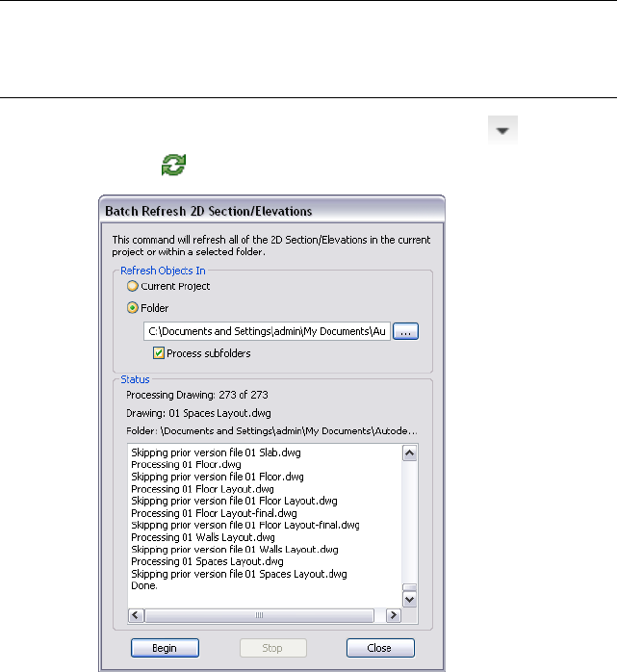Click the log scroll down arrow
This screenshot has width=617, height=672.
click(x=410, y=600)
